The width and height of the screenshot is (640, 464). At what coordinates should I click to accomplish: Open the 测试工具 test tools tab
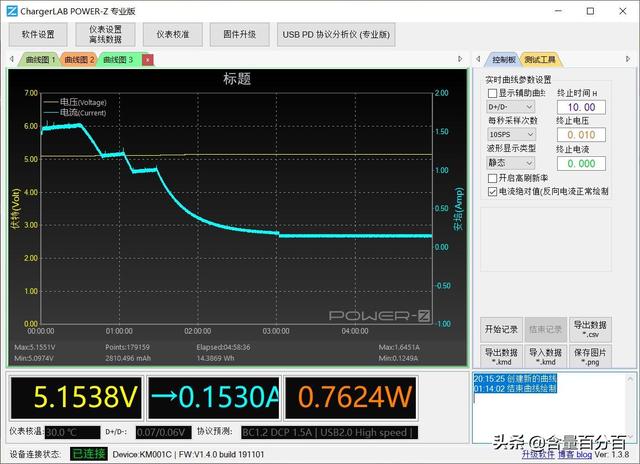pos(540,60)
